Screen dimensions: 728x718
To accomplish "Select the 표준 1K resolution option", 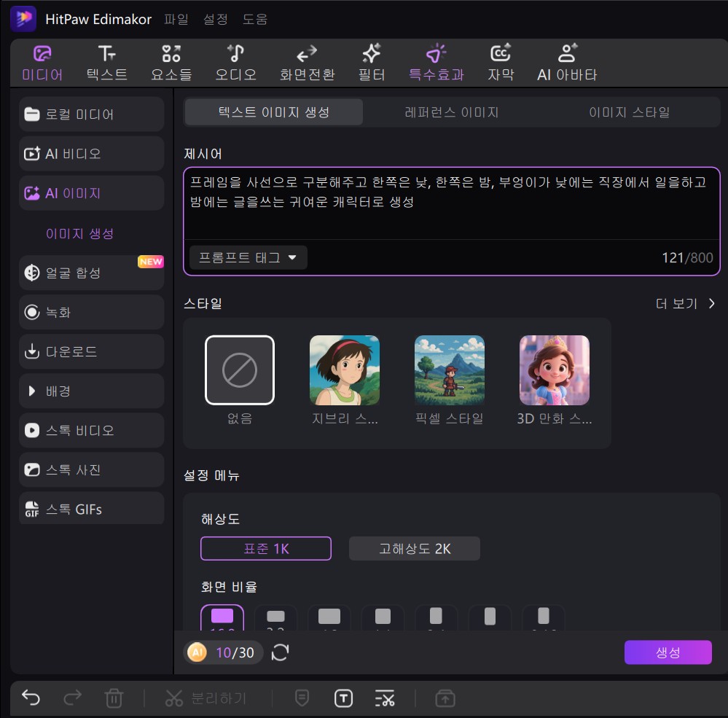I will (265, 548).
